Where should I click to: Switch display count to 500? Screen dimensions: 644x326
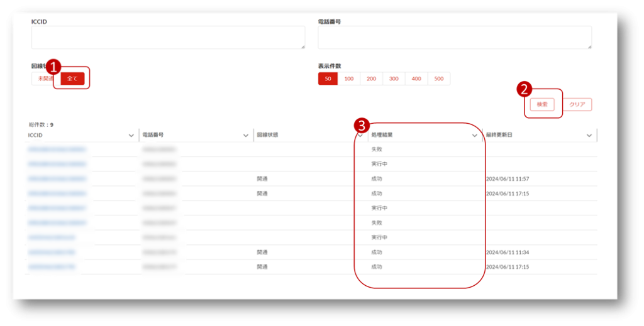[x=438, y=79]
